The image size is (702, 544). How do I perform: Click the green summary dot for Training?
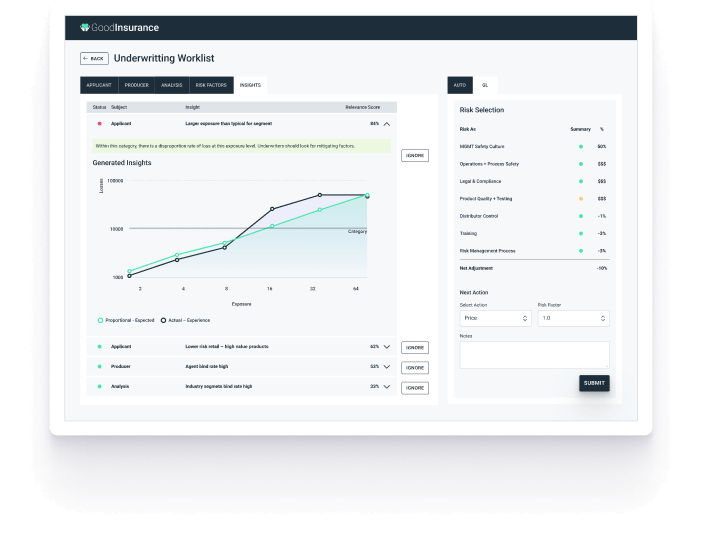click(x=580, y=233)
